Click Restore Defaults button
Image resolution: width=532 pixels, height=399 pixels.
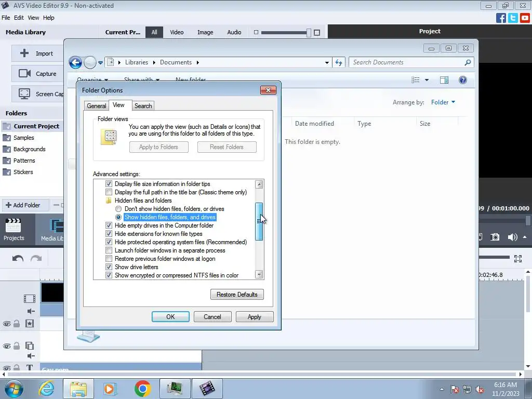tap(237, 295)
